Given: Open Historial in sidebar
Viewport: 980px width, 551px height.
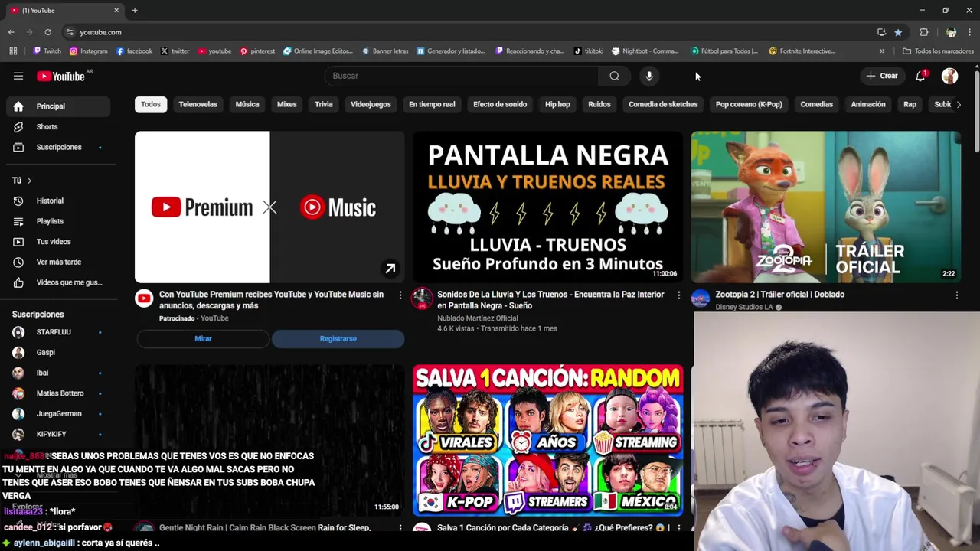Looking at the screenshot, I should click(58, 201).
